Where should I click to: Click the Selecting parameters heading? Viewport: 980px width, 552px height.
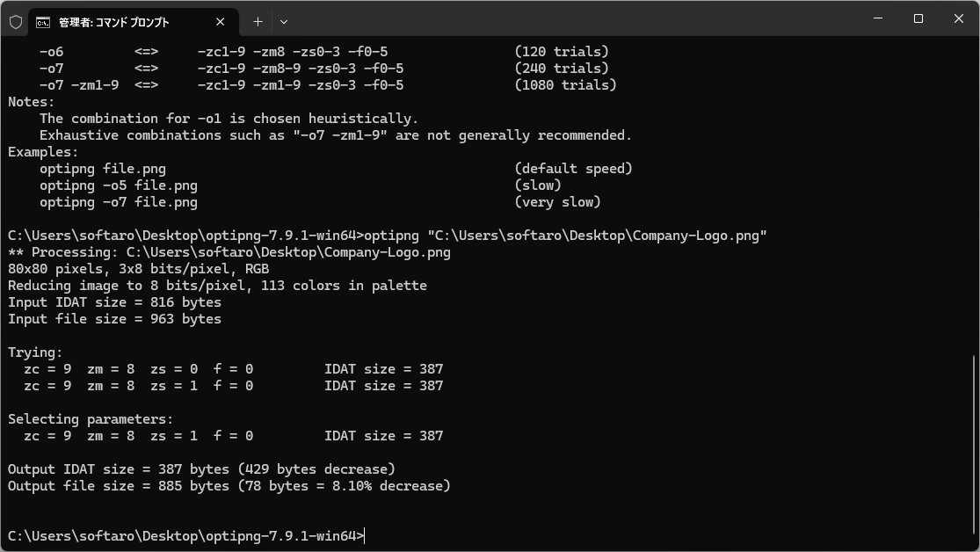(x=91, y=419)
